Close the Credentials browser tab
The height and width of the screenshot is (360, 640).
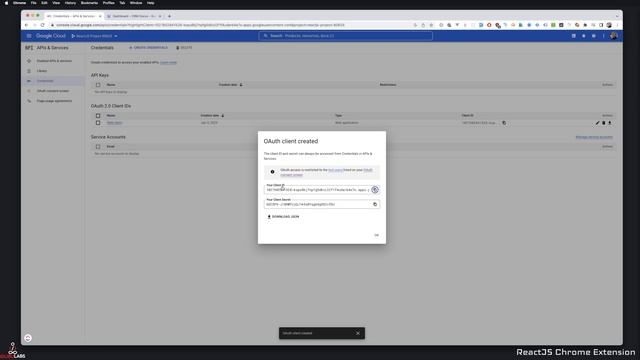click(100, 16)
